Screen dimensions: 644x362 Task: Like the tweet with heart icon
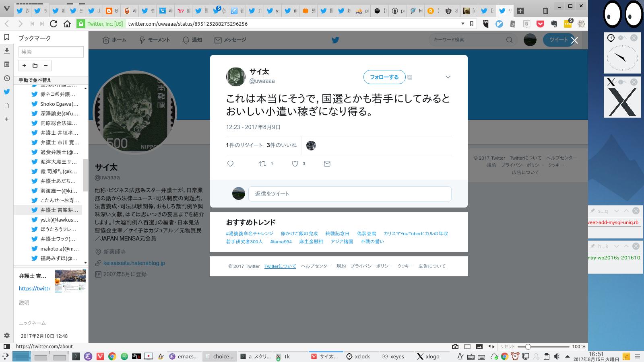tap(295, 164)
